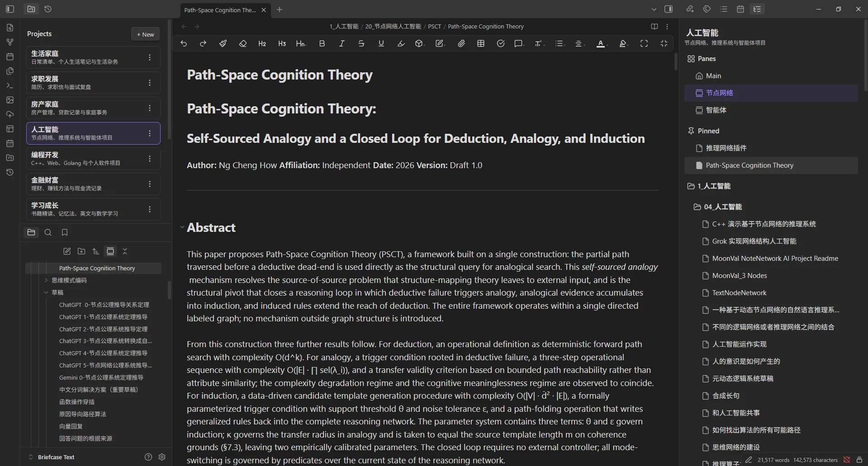This screenshot has height=466, width=868.
Task: Open the text size dropdown
Action: 540,43
